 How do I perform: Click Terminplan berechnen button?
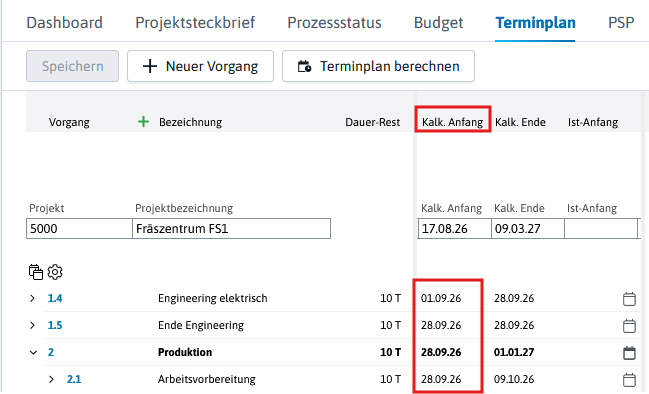pyautogui.click(x=378, y=66)
